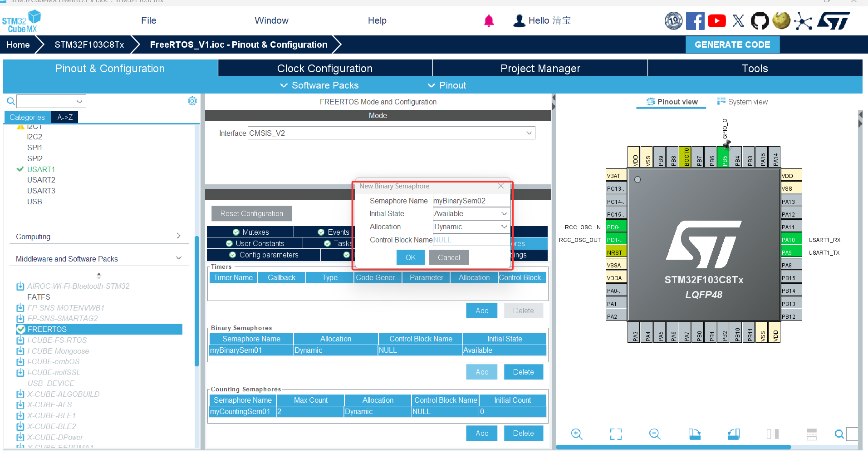The width and height of the screenshot is (868, 454).
Task: Open the Mutexes tab
Action: point(250,232)
